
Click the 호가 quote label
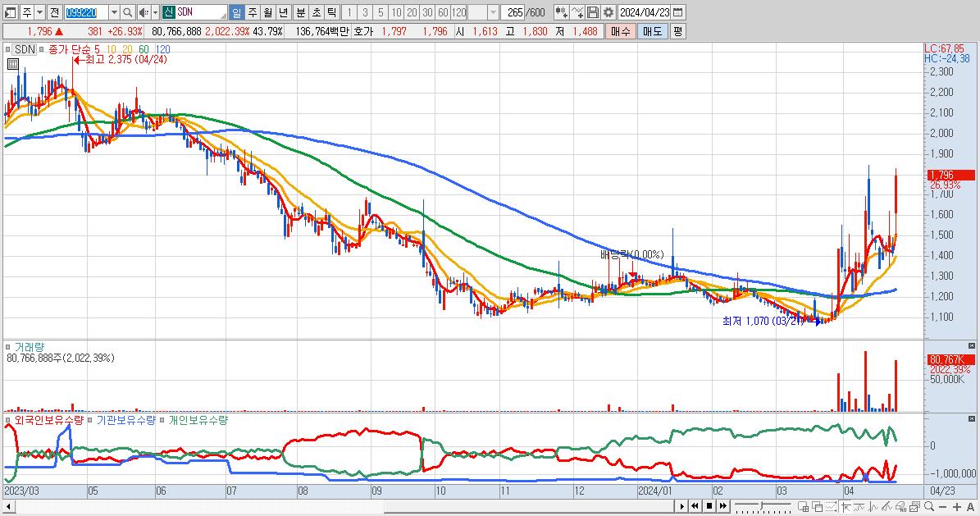[x=363, y=31]
